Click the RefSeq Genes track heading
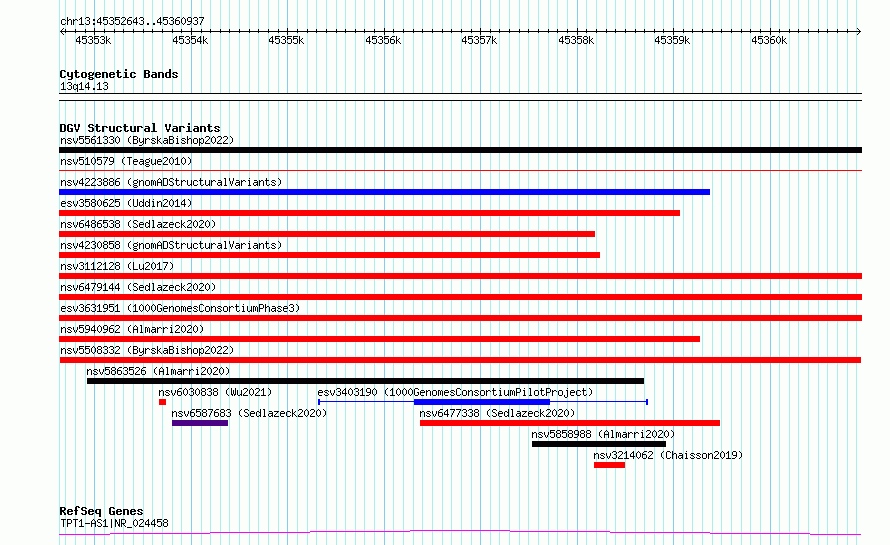This screenshot has height=545, width=890. pyautogui.click(x=101, y=511)
